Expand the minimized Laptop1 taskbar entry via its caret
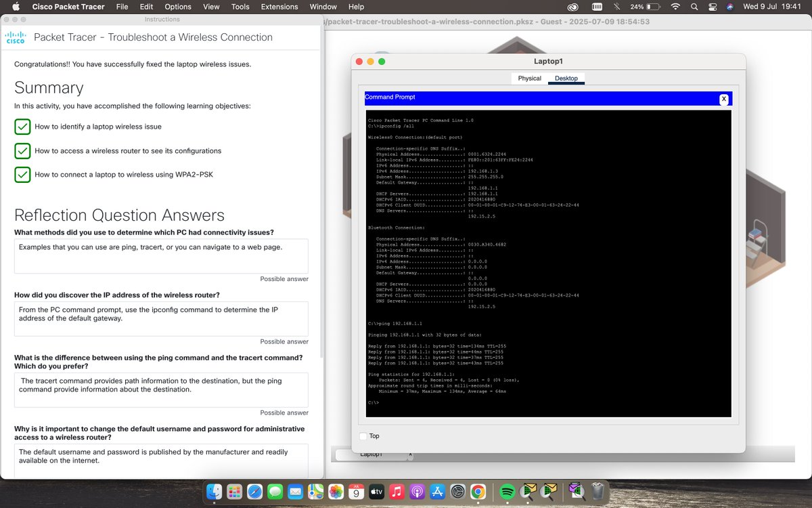 (409, 456)
